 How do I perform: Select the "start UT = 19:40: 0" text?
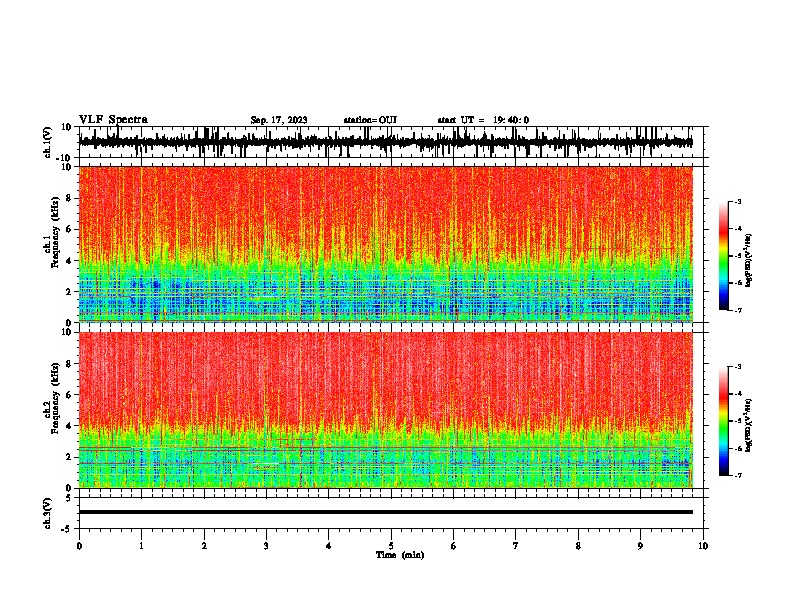(483, 120)
